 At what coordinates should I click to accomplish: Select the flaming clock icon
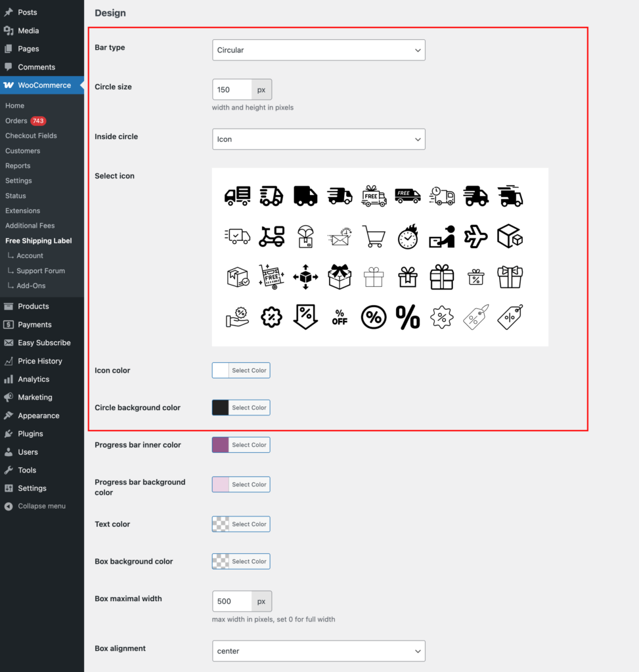tap(408, 236)
